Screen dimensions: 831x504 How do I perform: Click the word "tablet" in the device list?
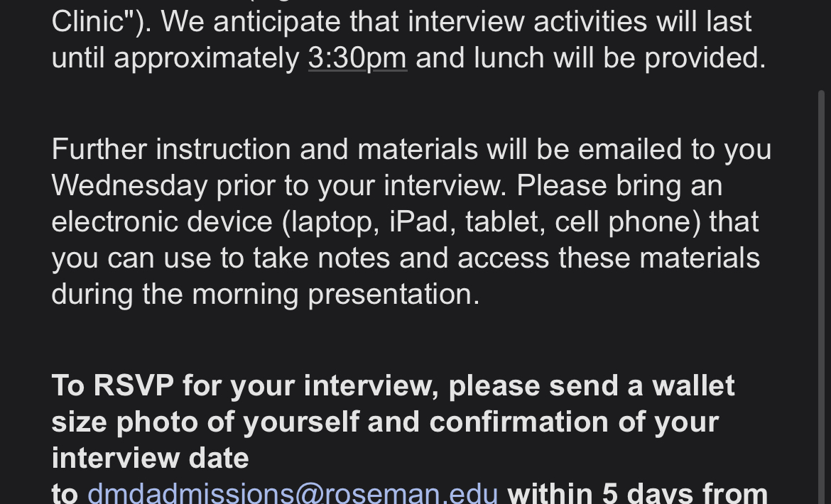pos(505,221)
